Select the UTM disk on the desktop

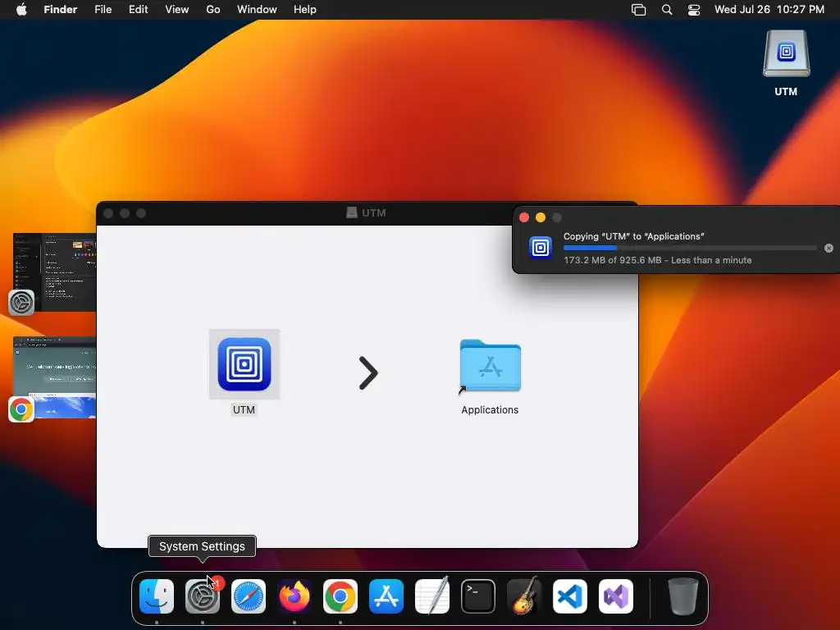coord(787,53)
